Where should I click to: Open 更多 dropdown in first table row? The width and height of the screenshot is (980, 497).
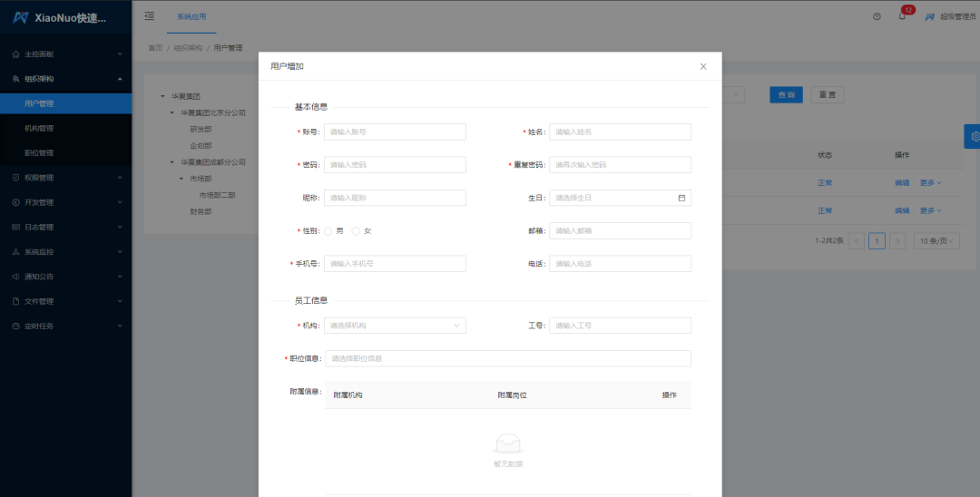click(931, 183)
